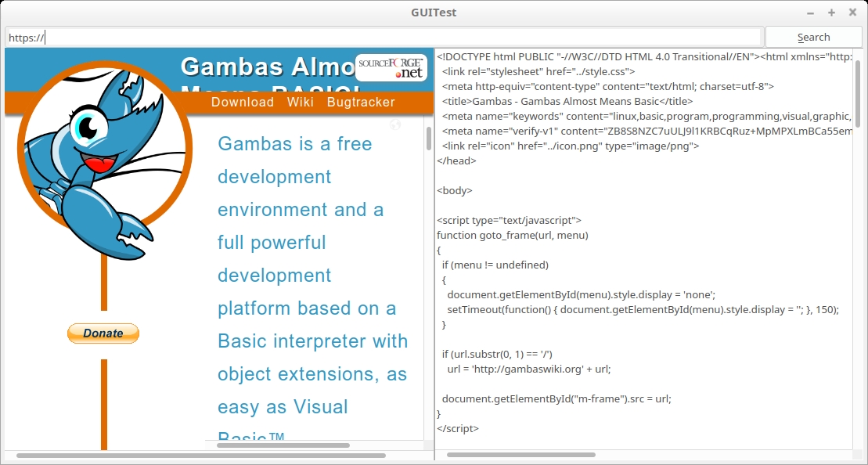868x465 pixels.
Task: Open the Bugtracker link
Action: pyautogui.click(x=361, y=102)
